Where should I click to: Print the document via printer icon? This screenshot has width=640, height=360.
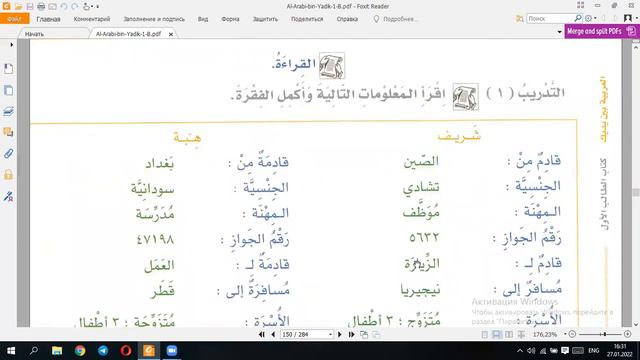[x=41, y=7]
